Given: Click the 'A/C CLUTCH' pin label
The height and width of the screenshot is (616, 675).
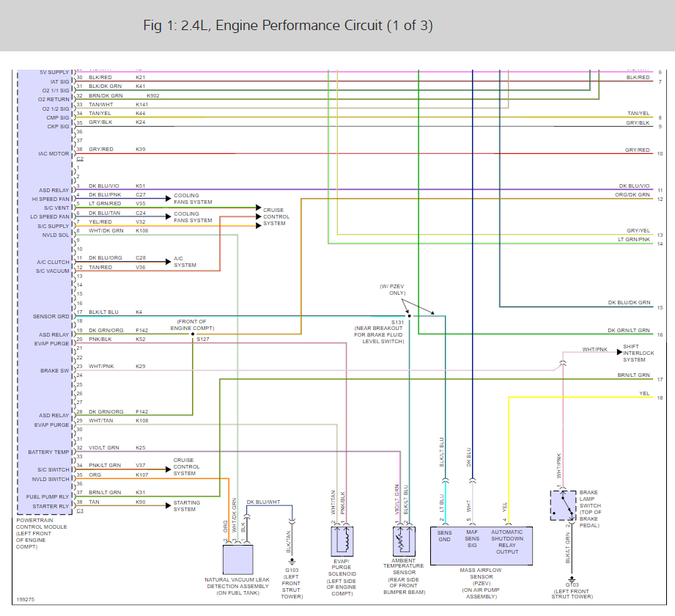Looking at the screenshot, I should 53,263.
